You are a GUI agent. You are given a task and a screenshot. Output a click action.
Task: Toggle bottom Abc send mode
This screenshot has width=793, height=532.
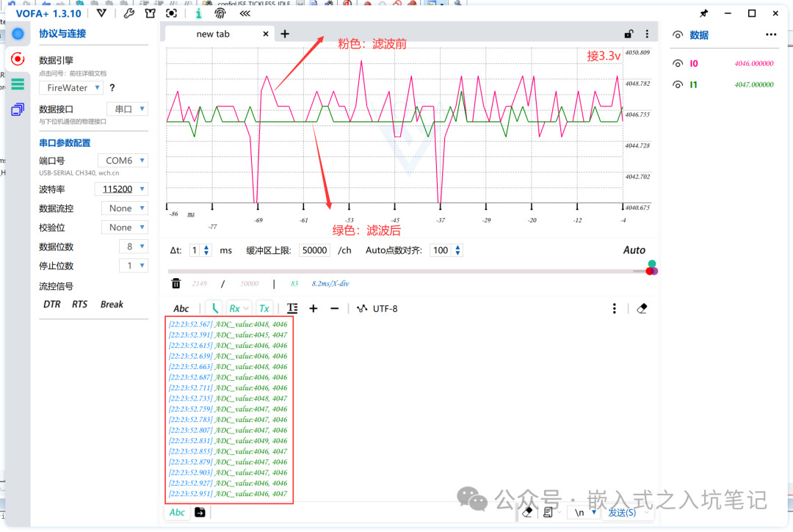point(177,512)
